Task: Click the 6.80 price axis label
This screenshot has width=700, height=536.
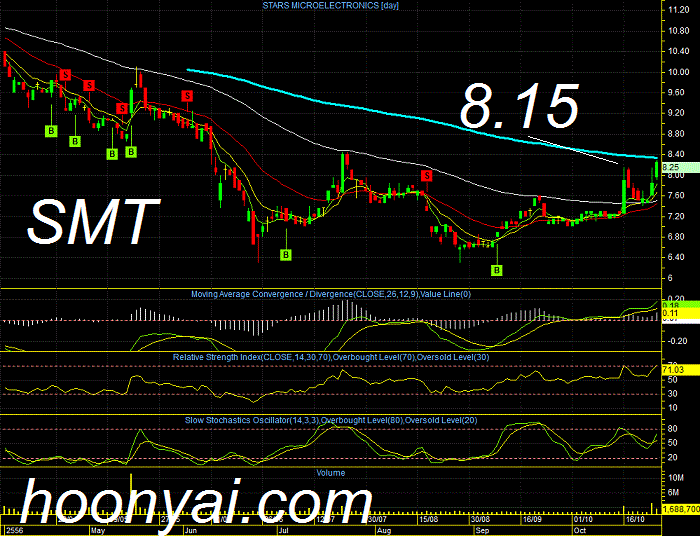Action: [x=678, y=237]
